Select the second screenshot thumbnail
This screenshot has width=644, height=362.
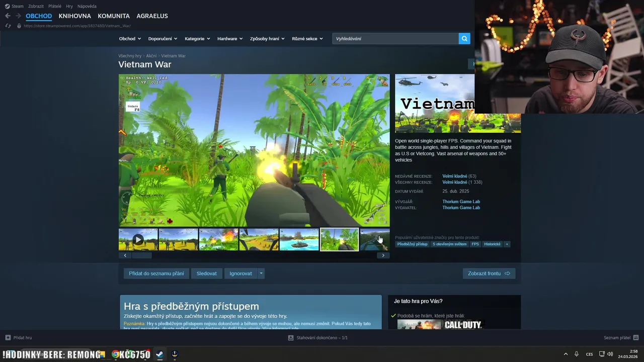click(x=179, y=240)
